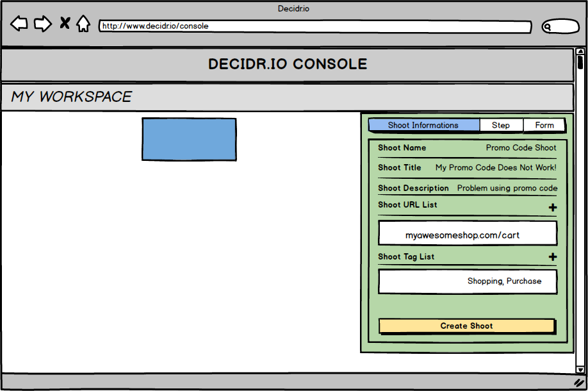Click the Create Shoot button

(x=467, y=326)
